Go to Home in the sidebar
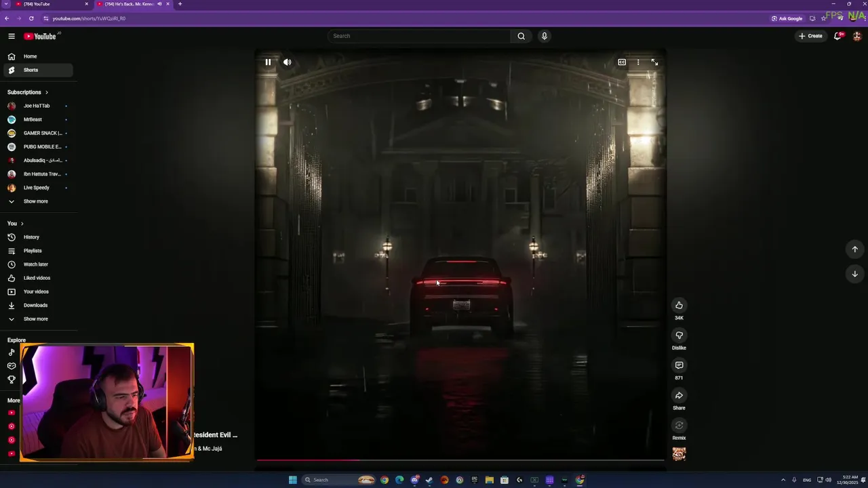 (38, 56)
